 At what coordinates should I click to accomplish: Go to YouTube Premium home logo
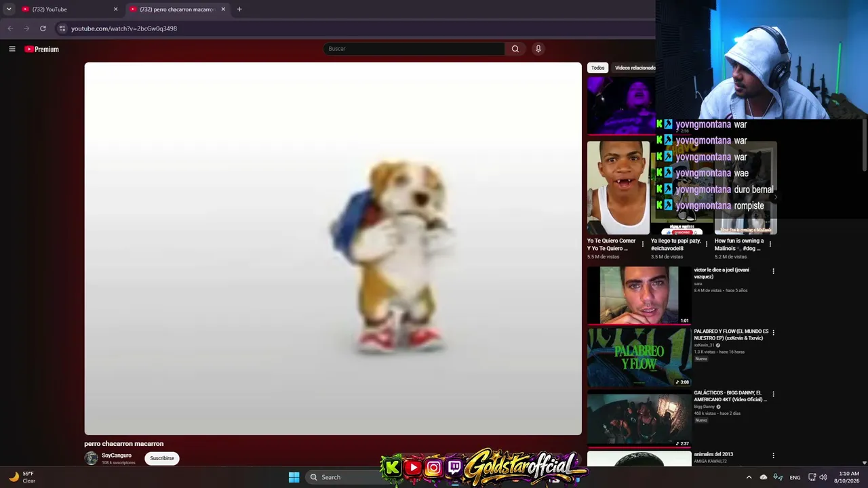42,49
